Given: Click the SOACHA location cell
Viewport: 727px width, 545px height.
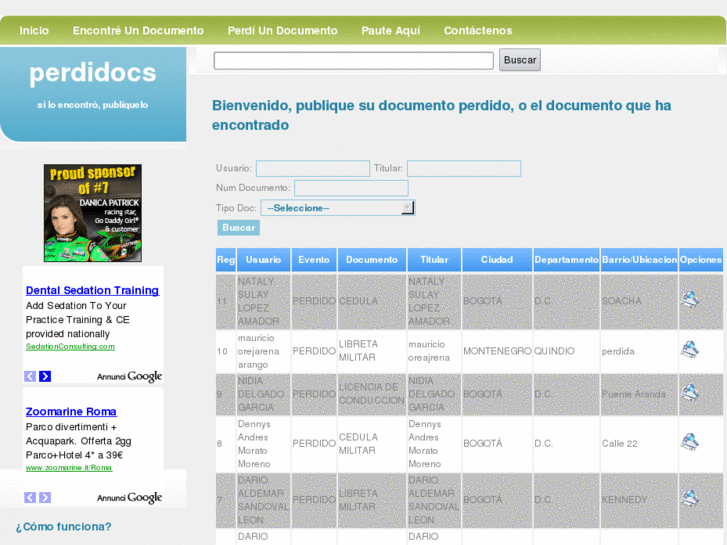Looking at the screenshot, I should pos(639,301).
